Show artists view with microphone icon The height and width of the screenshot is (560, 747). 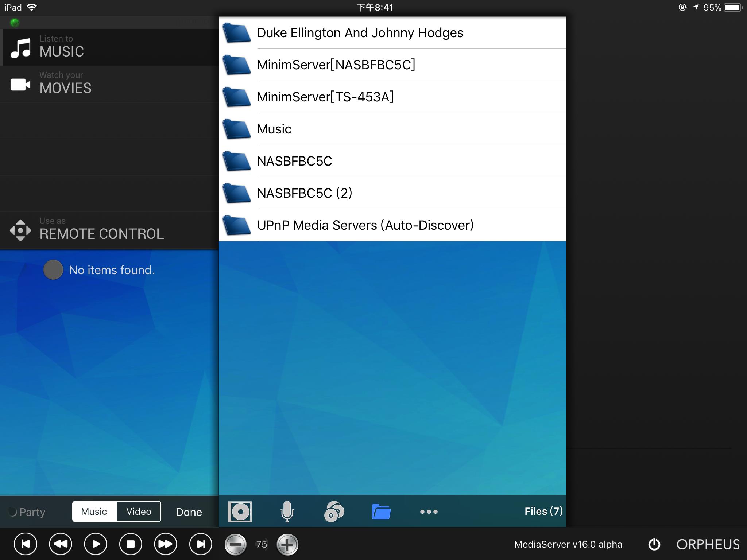287,512
